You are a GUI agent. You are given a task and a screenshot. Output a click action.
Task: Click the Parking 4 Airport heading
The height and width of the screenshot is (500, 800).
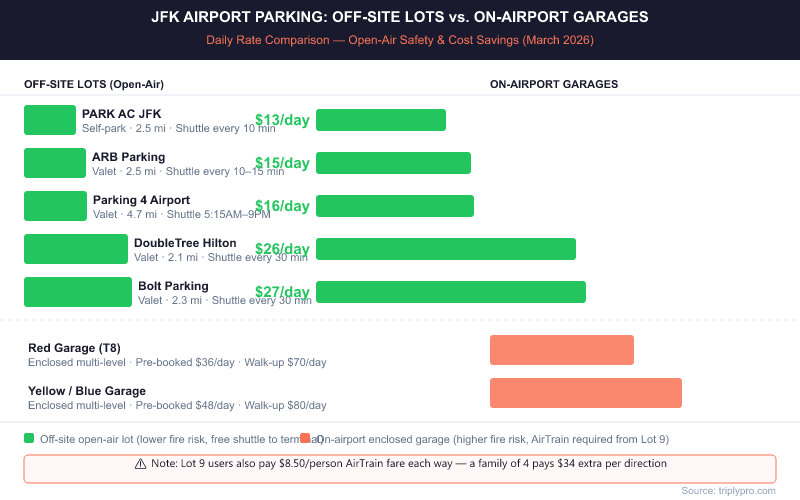[141, 200]
